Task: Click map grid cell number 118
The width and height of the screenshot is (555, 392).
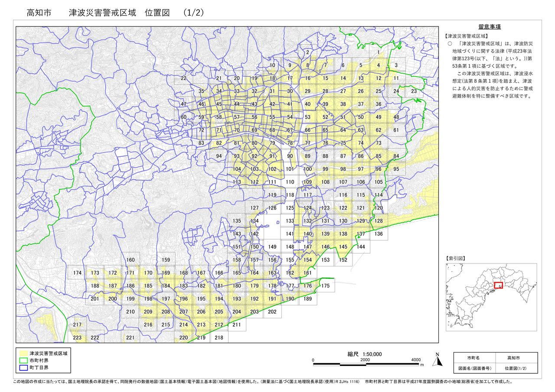Action: [x=290, y=195]
